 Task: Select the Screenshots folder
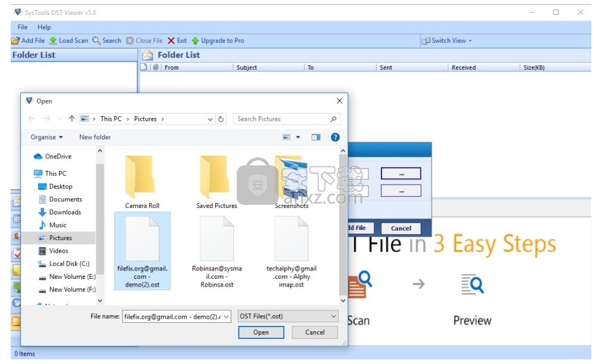[291, 182]
